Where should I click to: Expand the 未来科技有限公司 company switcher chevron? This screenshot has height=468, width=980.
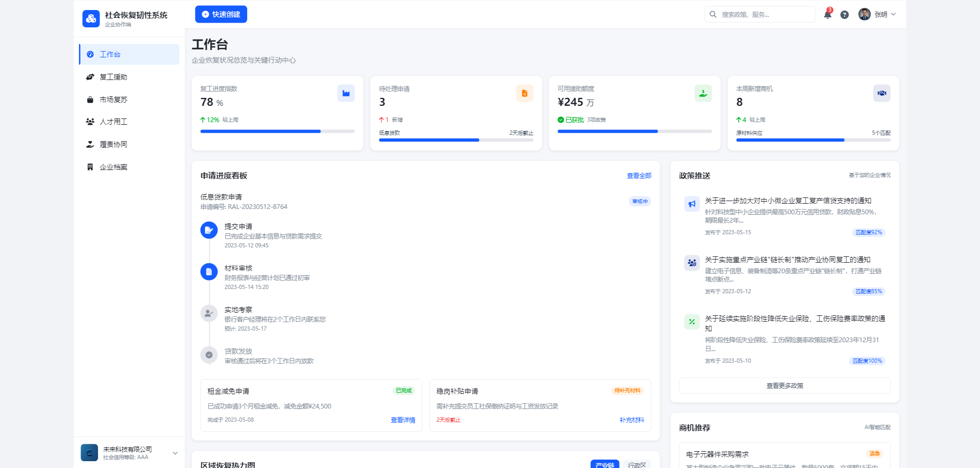click(175, 453)
